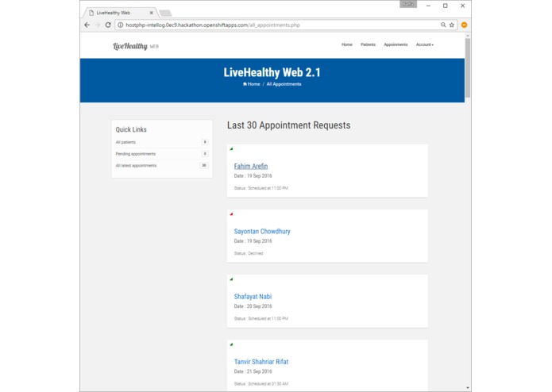The height and width of the screenshot is (392, 552).
Task: Open a new browser tab
Action: pyautogui.click(x=165, y=13)
